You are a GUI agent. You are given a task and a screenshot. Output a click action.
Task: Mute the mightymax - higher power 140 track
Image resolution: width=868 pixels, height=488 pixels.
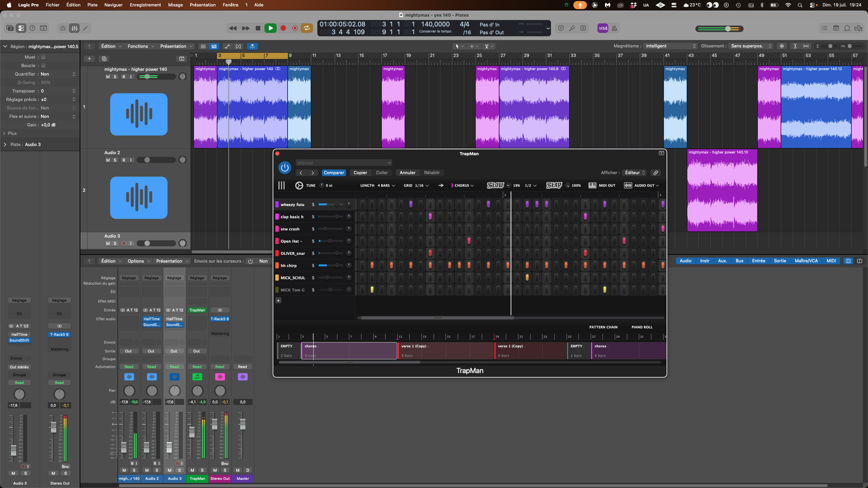[x=108, y=77]
